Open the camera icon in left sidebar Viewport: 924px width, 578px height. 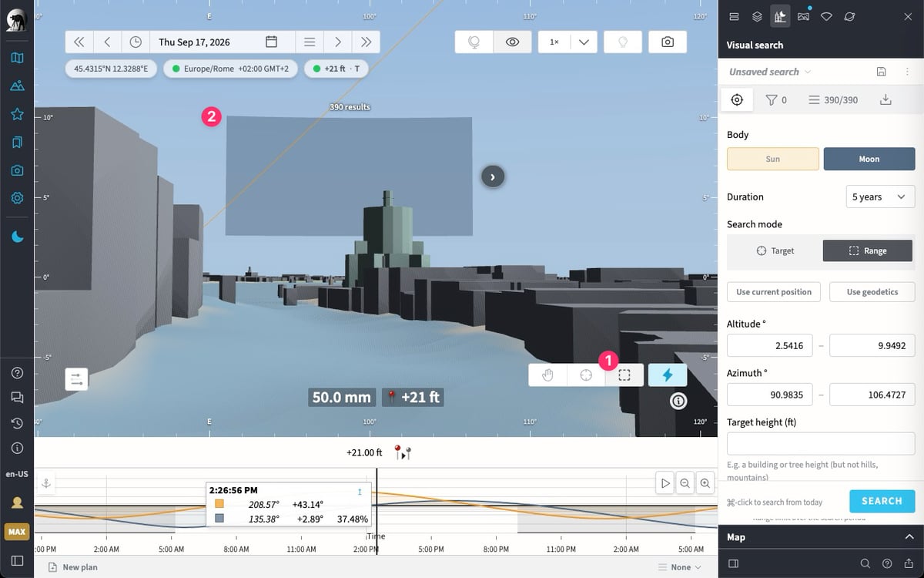(x=17, y=170)
